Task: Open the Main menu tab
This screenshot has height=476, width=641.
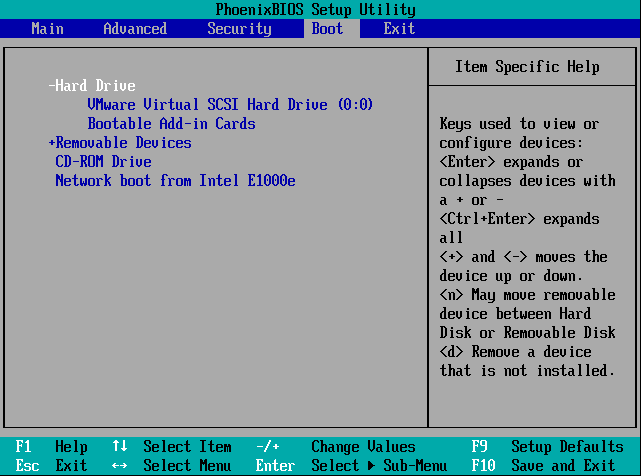Action: pyautogui.click(x=47, y=29)
